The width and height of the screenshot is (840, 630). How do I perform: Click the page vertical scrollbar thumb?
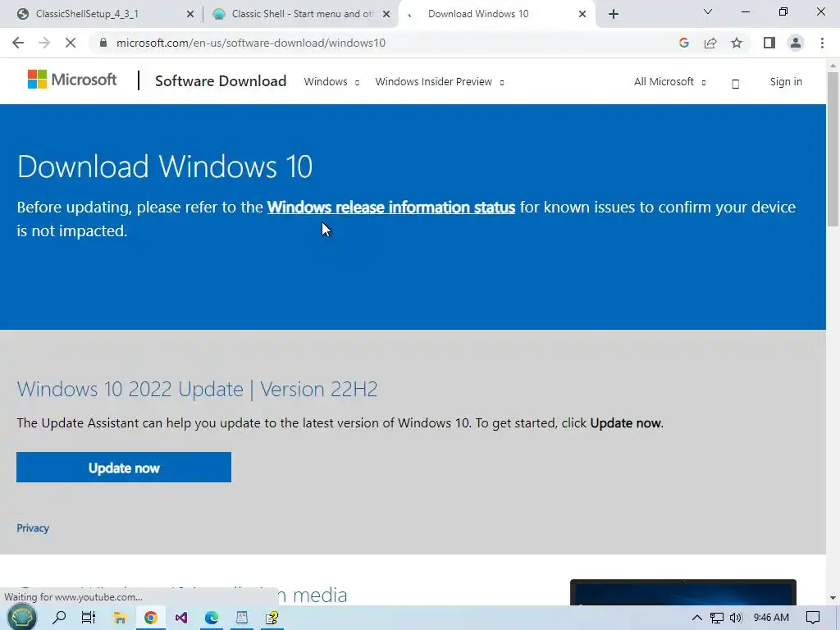click(833, 148)
